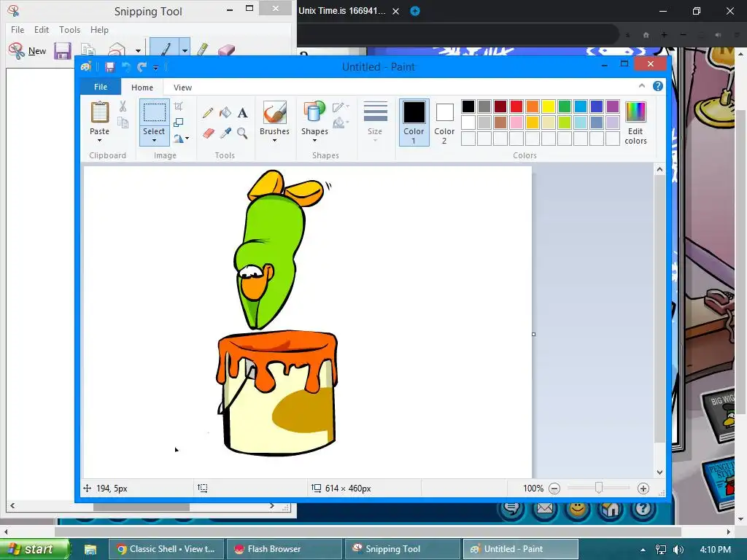
Task: Open Send Snip dropdown arrow in Snipping Tool
Action: click(138, 50)
